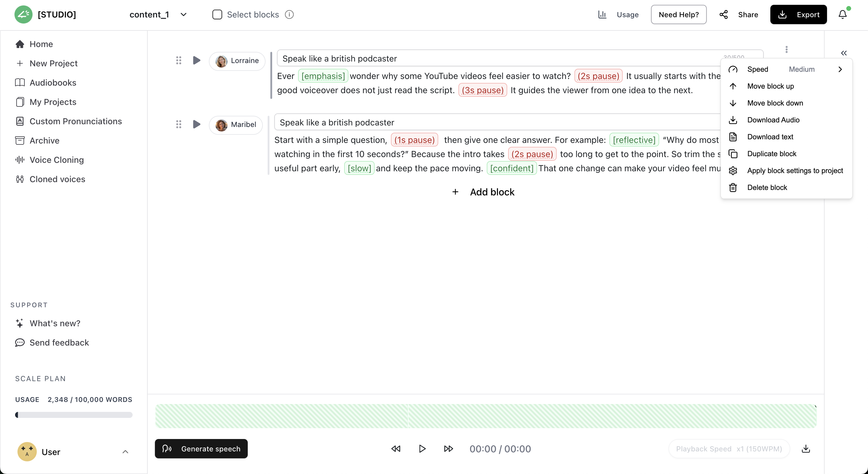Open the notifications bell

pos(842,14)
